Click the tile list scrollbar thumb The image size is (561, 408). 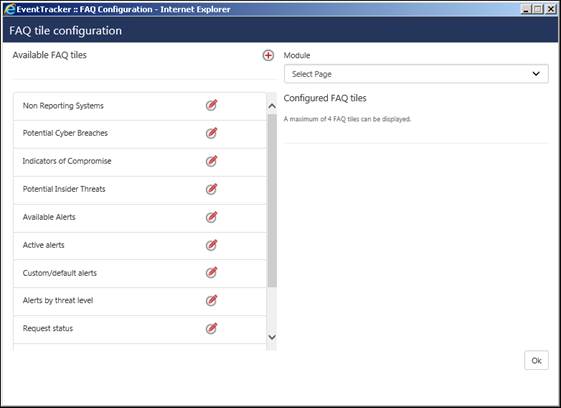pyautogui.click(x=272, y=200)
